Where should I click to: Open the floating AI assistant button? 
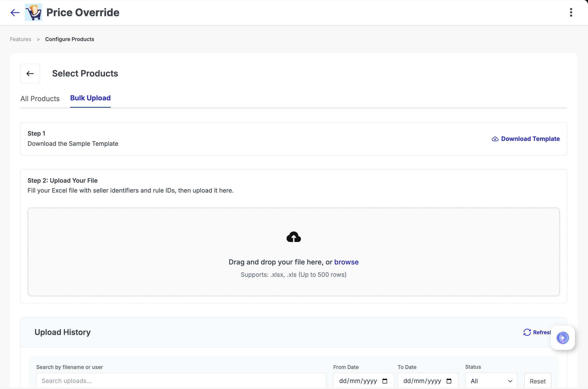pyautogui.click(x=563, y=338)
